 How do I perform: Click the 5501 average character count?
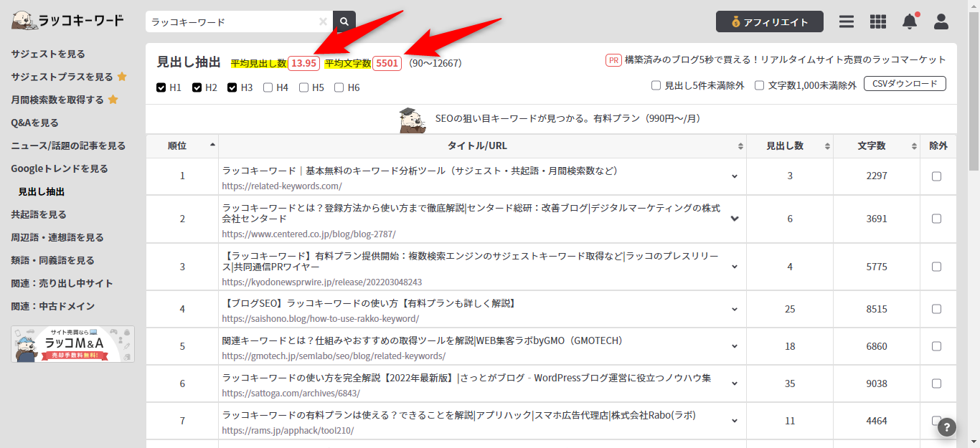(387, 63)
